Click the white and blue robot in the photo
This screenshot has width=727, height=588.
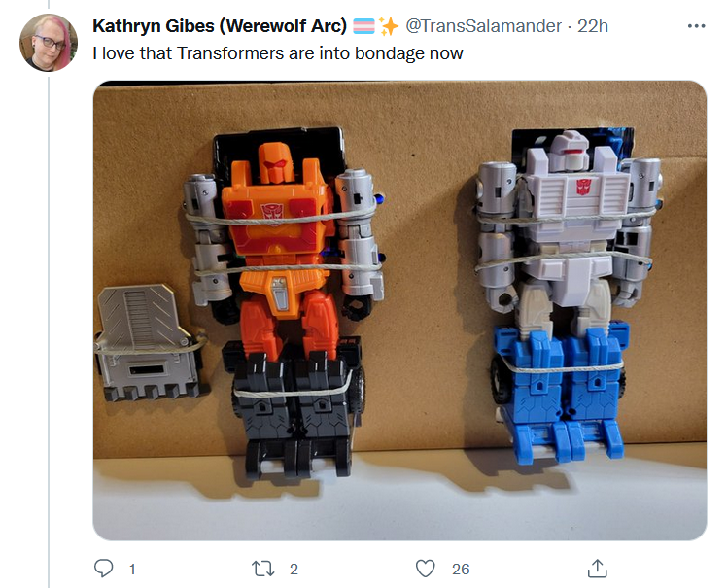point(568,294)
